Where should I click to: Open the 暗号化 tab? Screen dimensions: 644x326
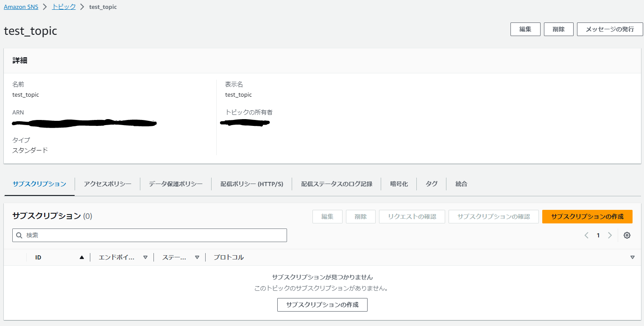(x=399, y=184)
